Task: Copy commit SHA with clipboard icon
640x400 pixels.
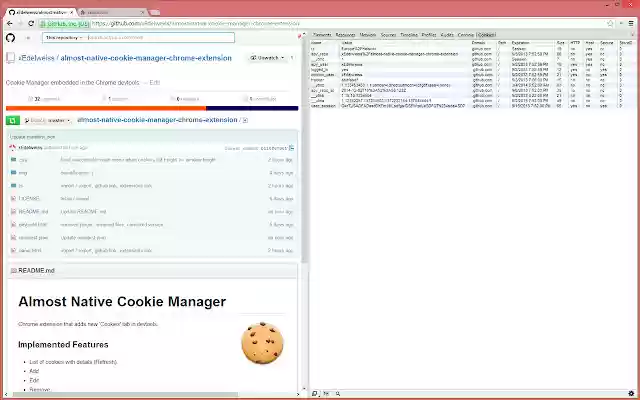Action: pyautogui.click(x=291, y=148)
